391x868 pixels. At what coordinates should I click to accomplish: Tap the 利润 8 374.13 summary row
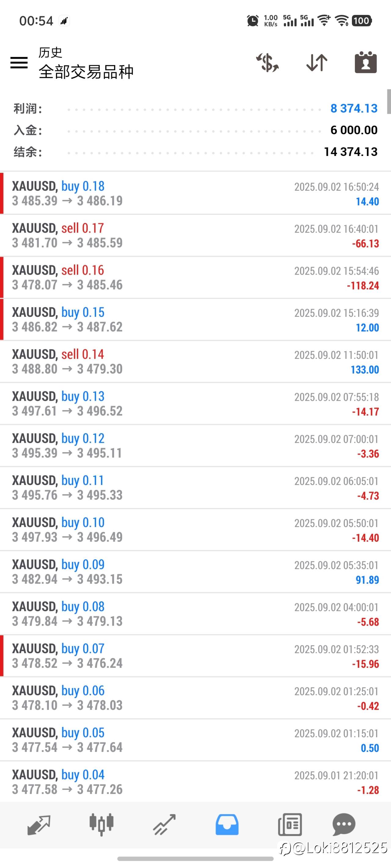196,109
